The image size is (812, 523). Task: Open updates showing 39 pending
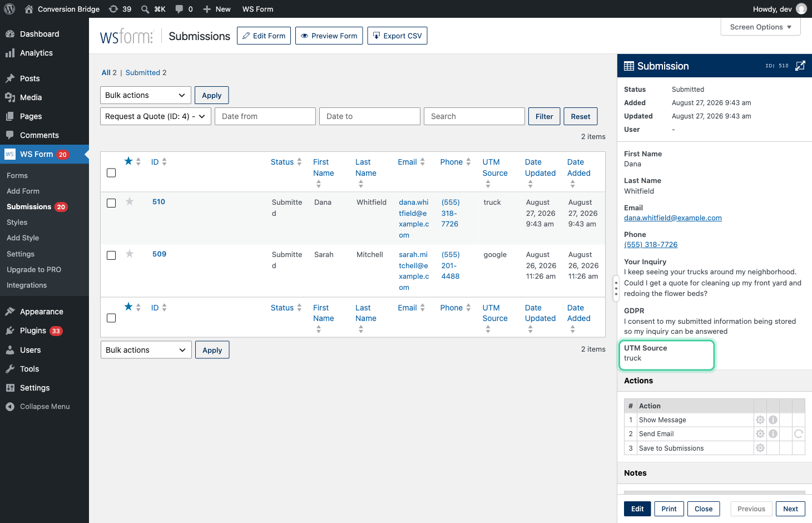tap(120, 9)
